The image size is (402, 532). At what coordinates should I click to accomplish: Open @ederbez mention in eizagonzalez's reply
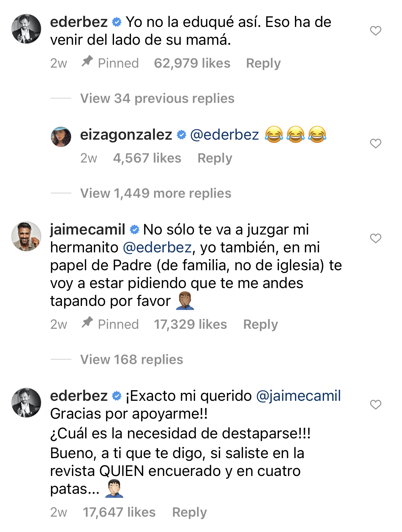pyautogui.click(x=224, y=135)
